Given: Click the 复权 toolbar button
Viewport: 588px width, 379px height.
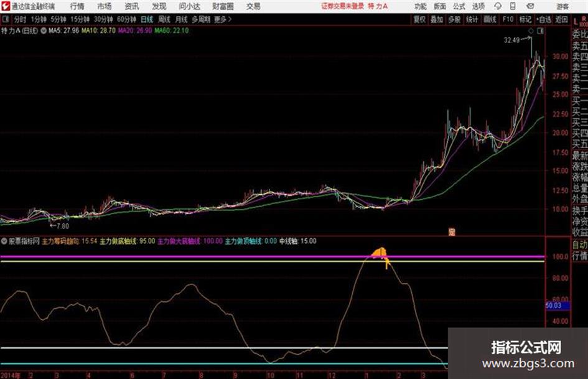Looking at the screenshot, I should [419, 19].
